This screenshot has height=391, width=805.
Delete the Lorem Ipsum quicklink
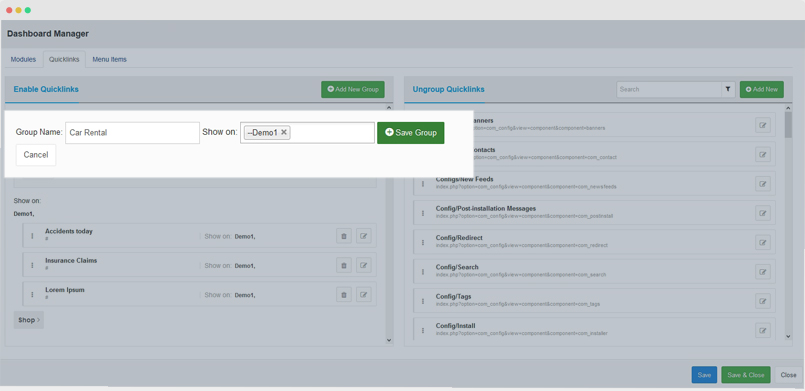[344, 295]
